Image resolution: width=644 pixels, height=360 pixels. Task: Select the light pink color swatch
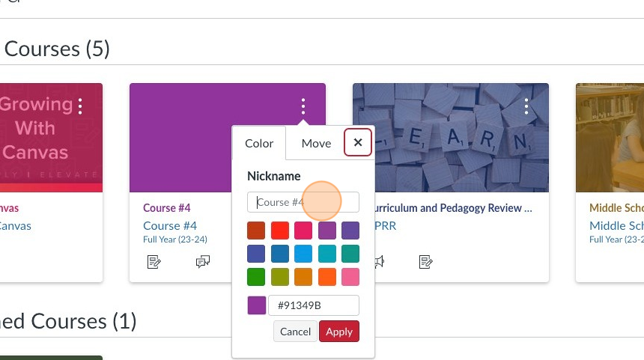click(350, 277)
